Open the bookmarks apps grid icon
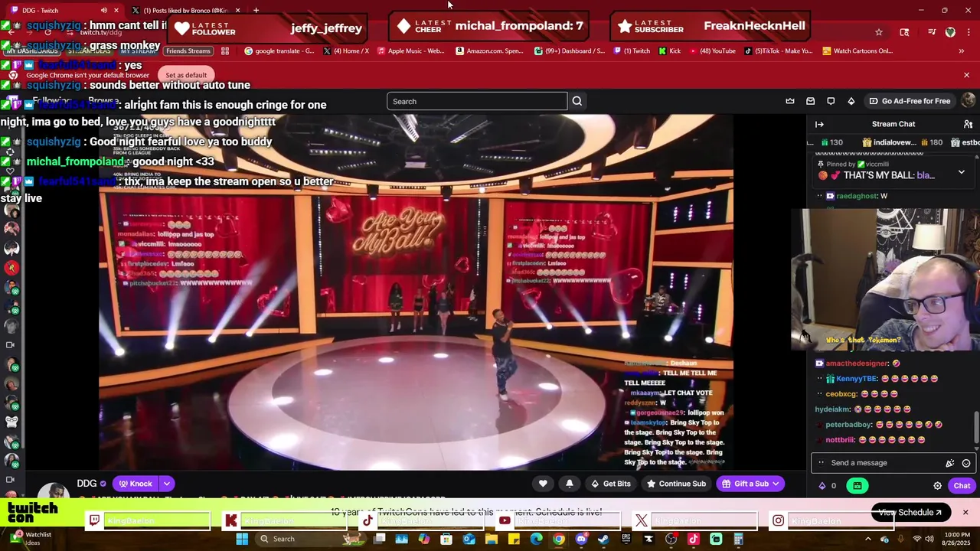The image size is (980, 551). point(225,51)
